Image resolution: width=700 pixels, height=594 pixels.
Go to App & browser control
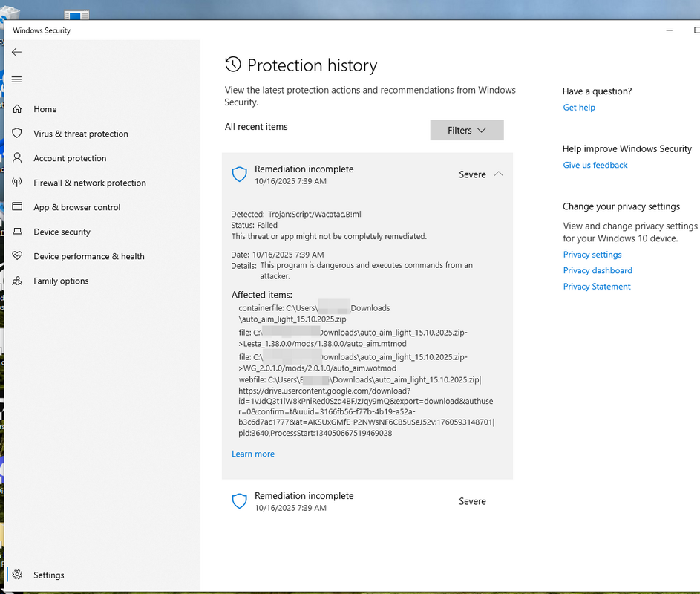(x=76, y=207)
